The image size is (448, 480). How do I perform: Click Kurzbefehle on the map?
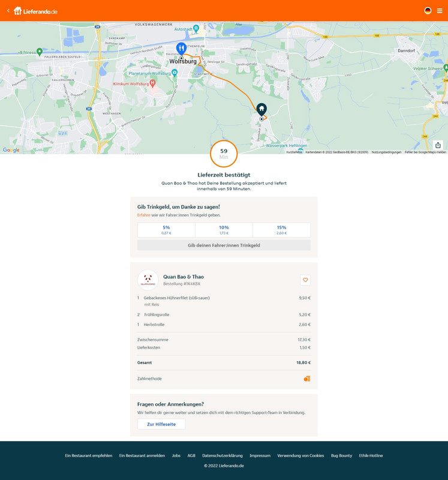coord(294,152)
